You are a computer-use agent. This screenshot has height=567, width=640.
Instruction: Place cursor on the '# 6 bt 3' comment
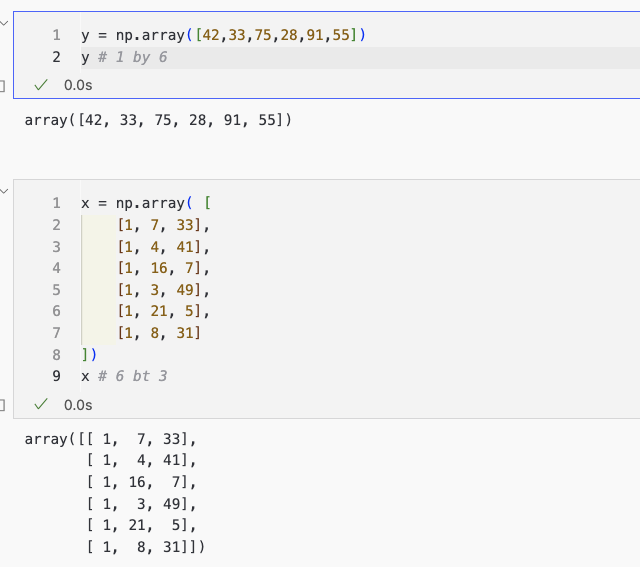pos(131,376)
